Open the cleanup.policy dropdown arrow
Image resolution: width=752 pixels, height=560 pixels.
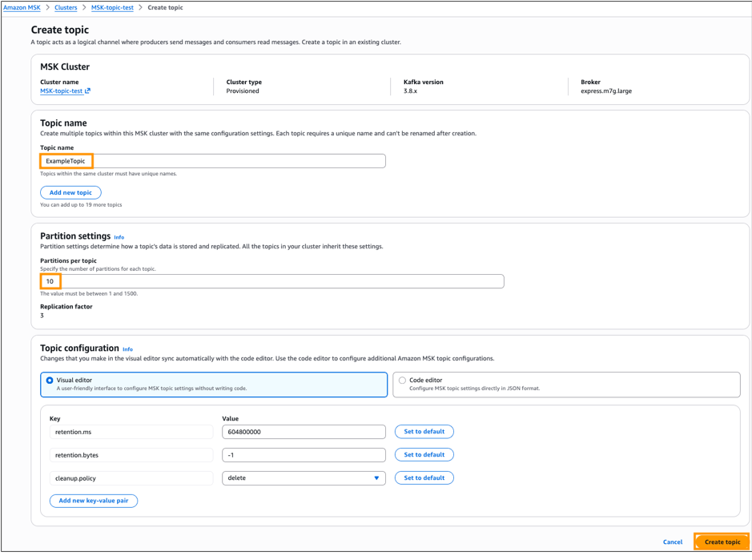click(376, 478)
